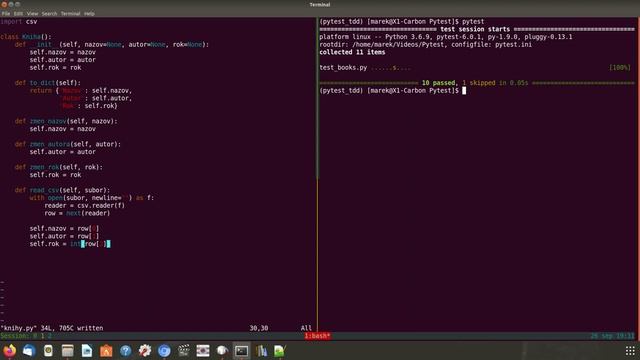
Task: Click the 'def zmen_nazov(self, nazov):' line
Action: (66, 121)
